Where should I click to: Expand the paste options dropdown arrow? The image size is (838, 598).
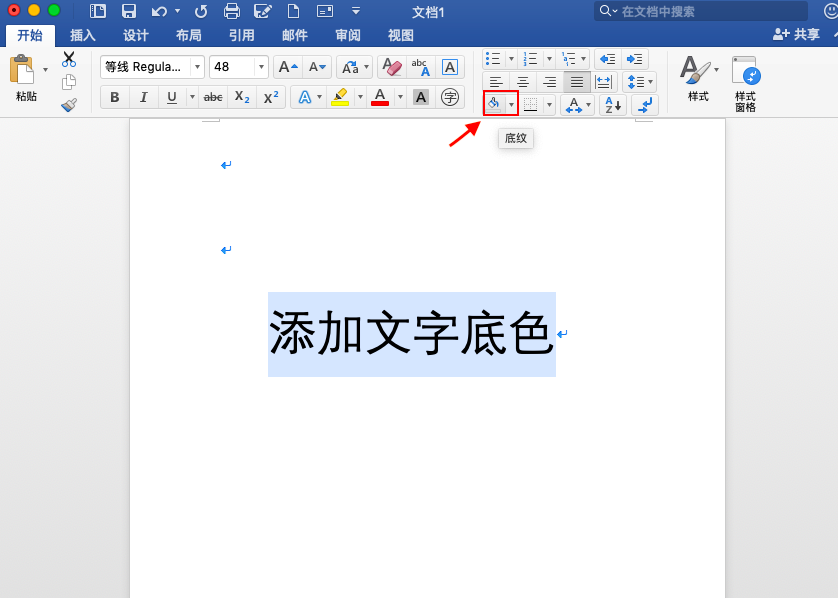(45, 69)
